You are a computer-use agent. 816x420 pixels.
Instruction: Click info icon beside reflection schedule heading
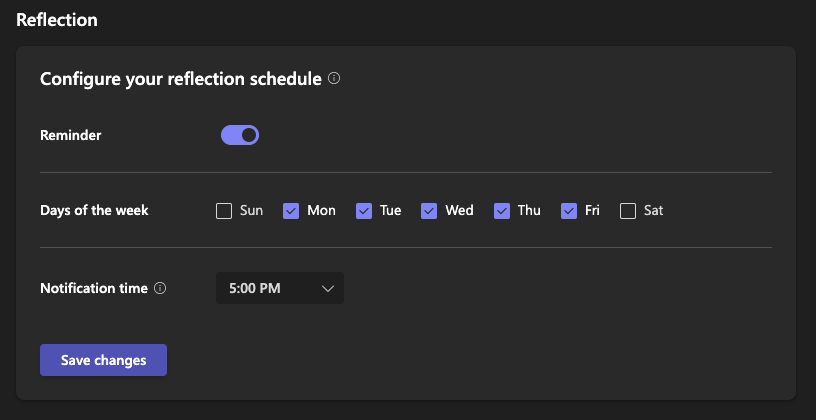(334, 78)
